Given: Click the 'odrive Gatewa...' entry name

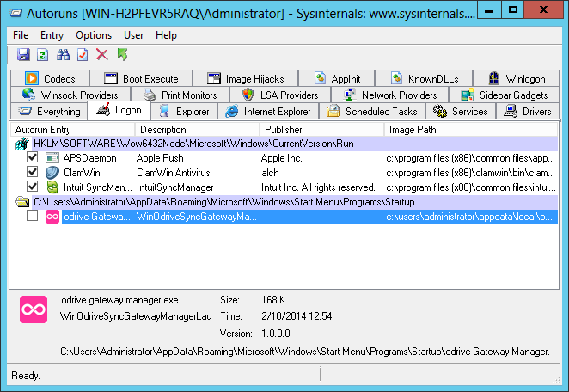Looking at the screenshot, I should point(97,217).
